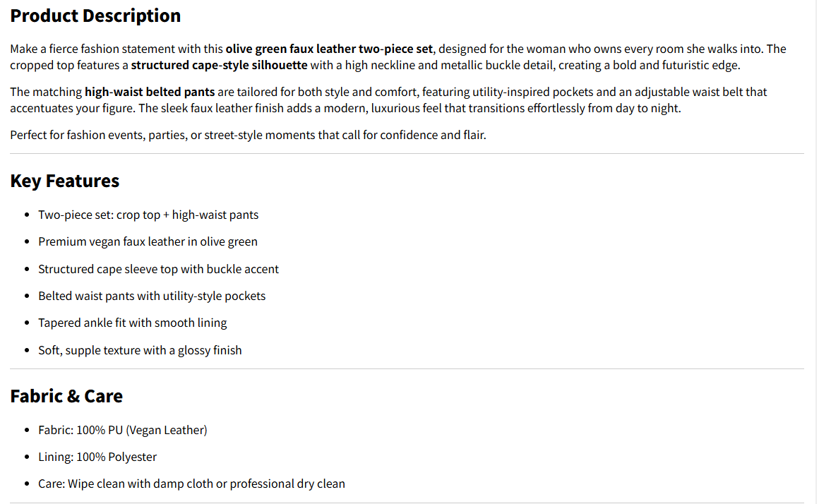Click the "Lining: 100% Polyester" line

pyautogui.click(x=97, y=457)
